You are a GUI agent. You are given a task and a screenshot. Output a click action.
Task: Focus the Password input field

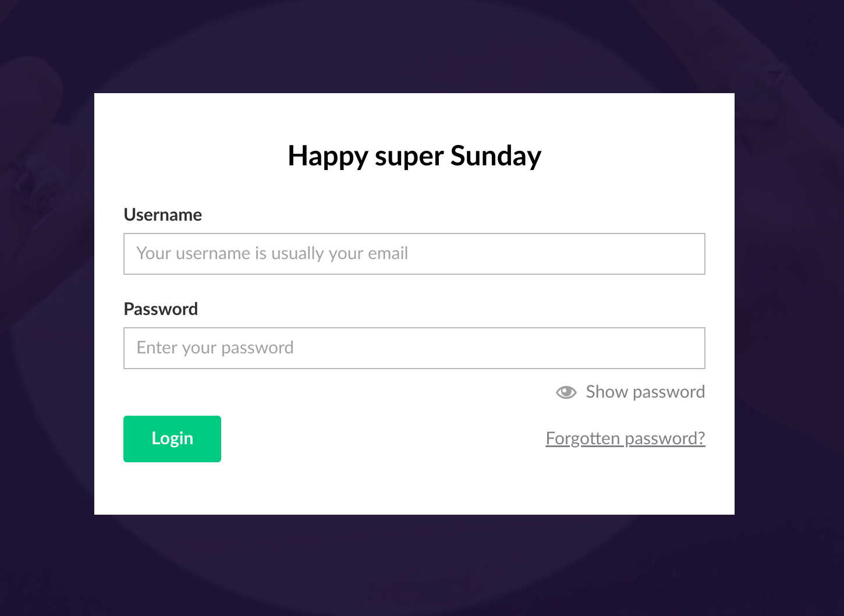click(x=414, y=348)
